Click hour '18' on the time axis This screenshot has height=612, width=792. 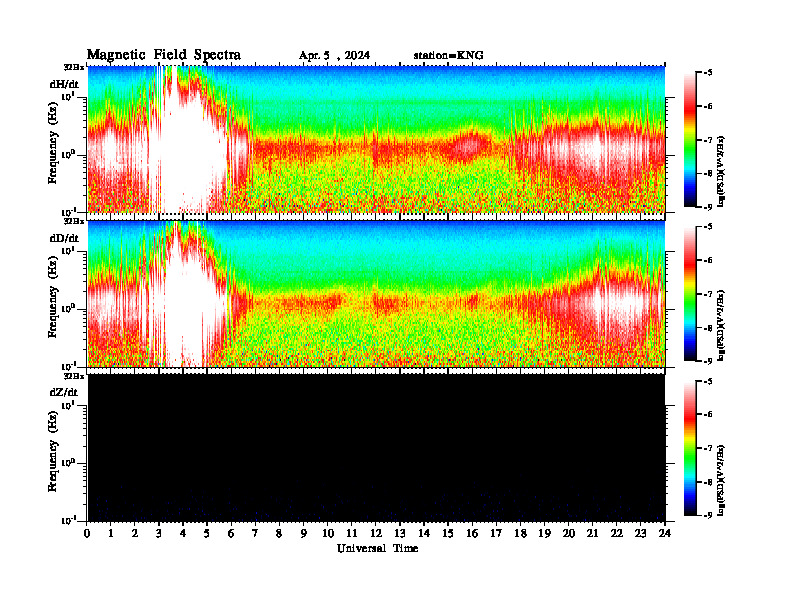point(520,533)
